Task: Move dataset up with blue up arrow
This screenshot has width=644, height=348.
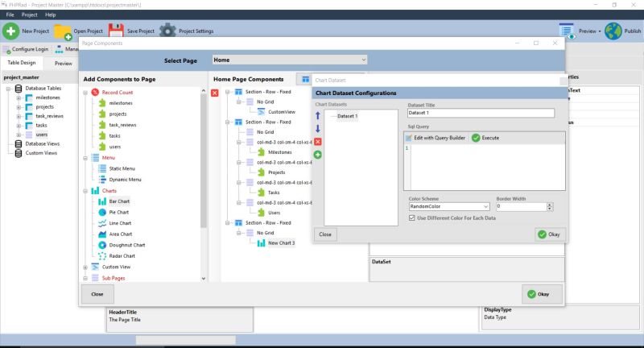Action: 317,116
